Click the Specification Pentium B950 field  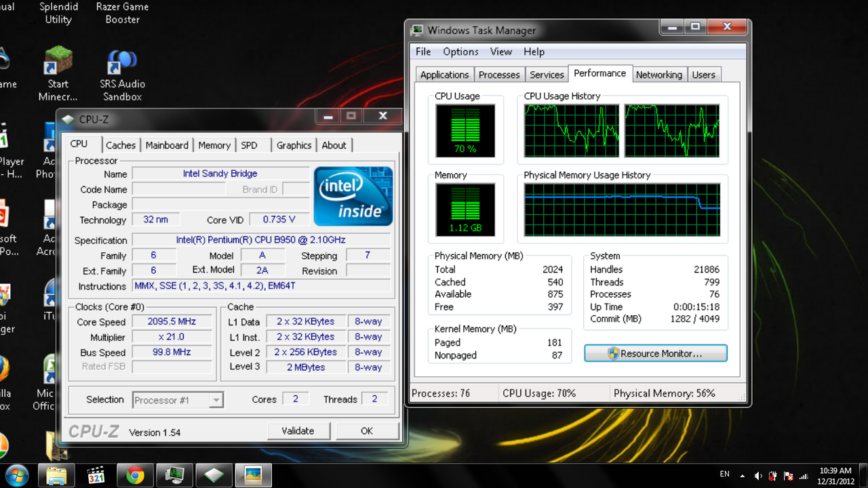[261, 240]
